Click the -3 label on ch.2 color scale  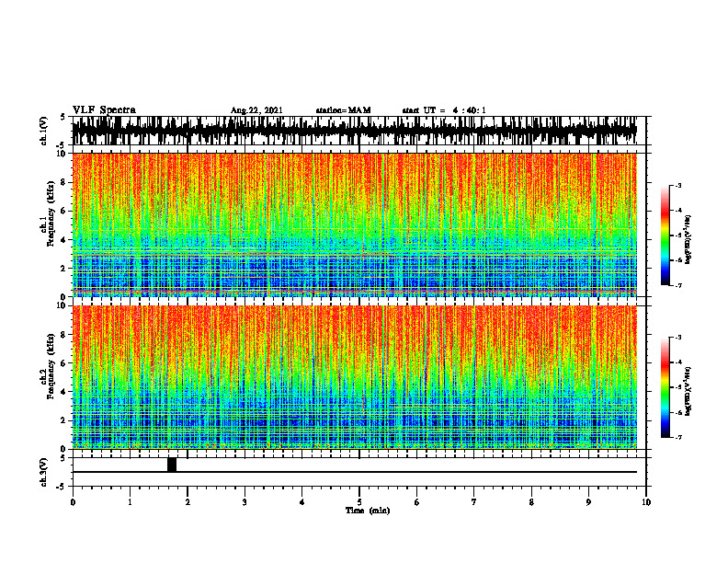point(678,338)
